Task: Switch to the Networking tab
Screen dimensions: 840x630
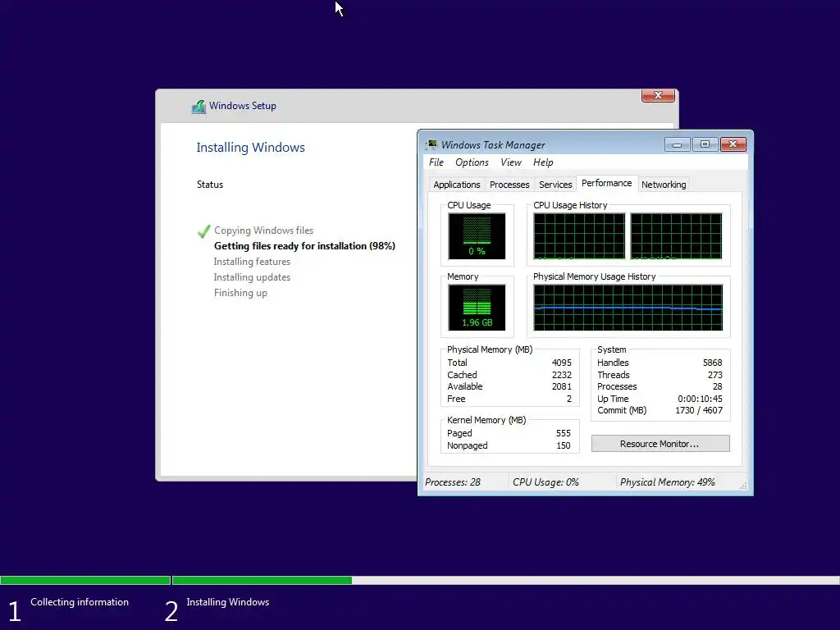Action: 663,185
